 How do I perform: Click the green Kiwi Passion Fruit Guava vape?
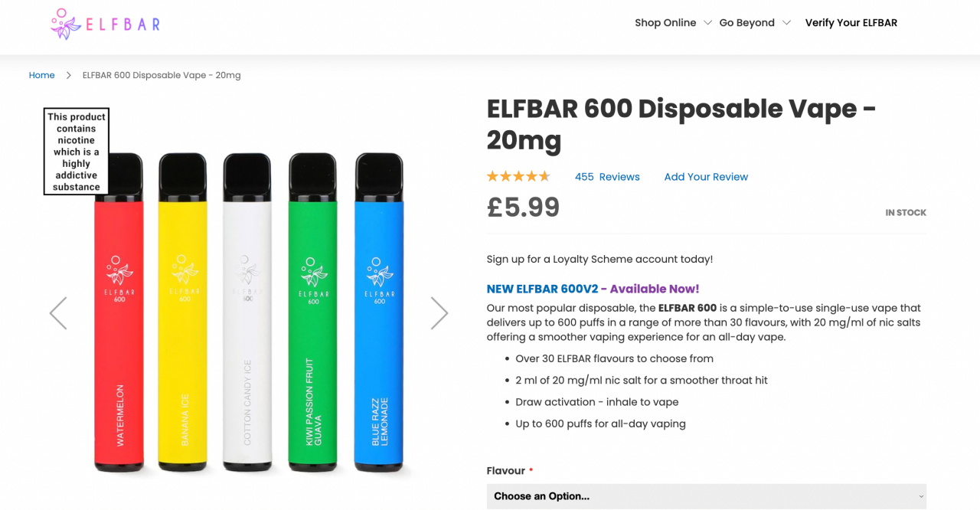[313, 322]
